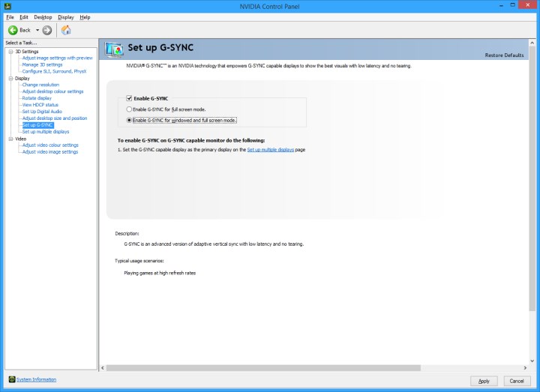Screen dimensions: 540x392
Task: Open Adjust video colour settings
Action: (50, 145)
